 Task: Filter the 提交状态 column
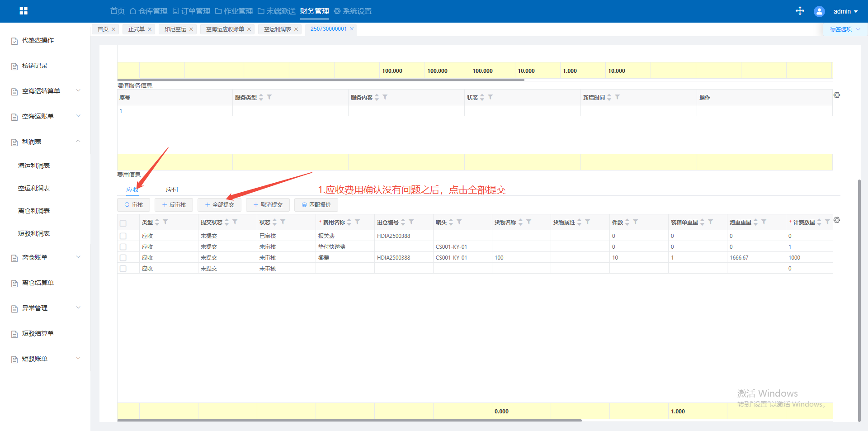(x=235, y=222)
